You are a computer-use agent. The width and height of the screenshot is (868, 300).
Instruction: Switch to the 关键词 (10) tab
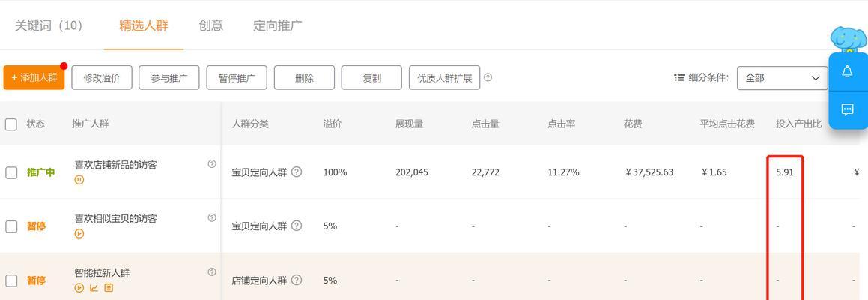tap(49, 25)
